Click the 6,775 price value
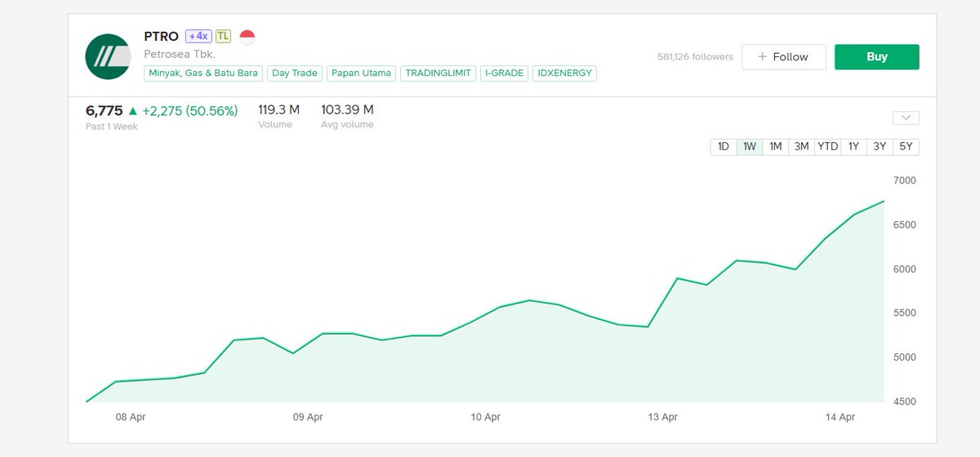The image size is (980, 457). [x=105, y=110]
